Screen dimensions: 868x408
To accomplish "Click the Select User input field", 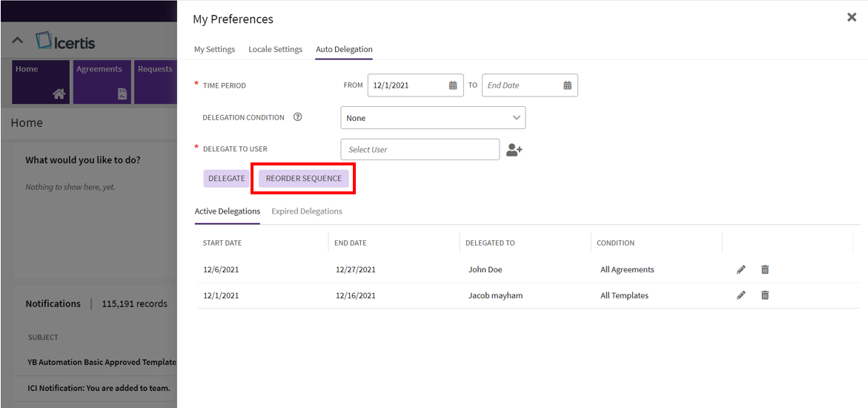I will tap(420, 150).
